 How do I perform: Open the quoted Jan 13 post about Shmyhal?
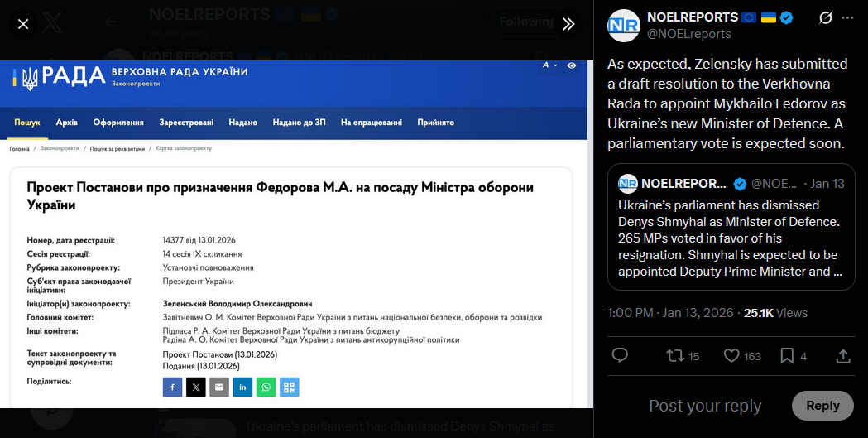click(x=731, y=227)
